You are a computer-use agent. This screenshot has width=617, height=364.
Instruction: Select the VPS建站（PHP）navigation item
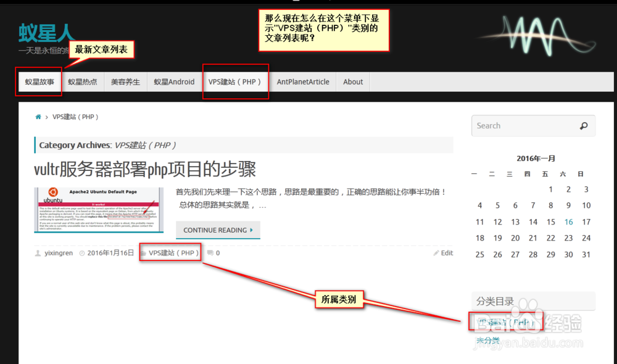click(x=236, y=81)
